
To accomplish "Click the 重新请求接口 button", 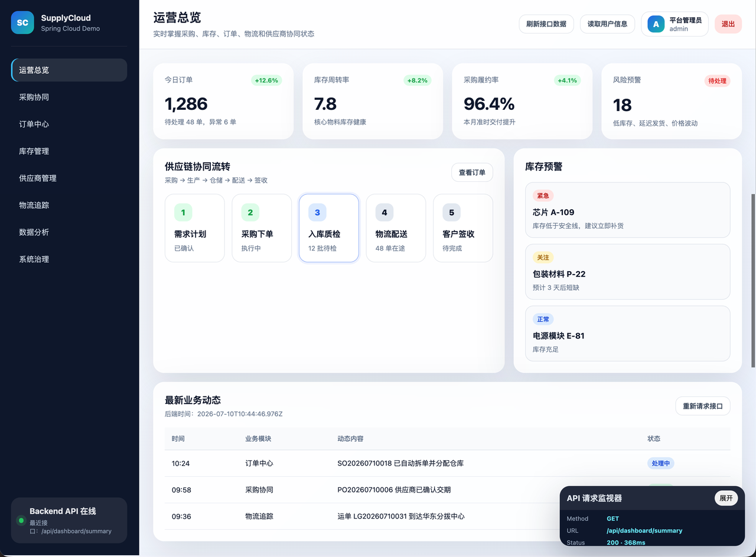I will pos(703,406).
